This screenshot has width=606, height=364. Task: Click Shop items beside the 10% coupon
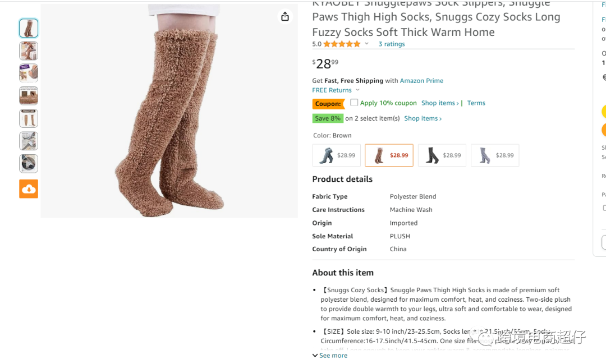pos(440,103)
